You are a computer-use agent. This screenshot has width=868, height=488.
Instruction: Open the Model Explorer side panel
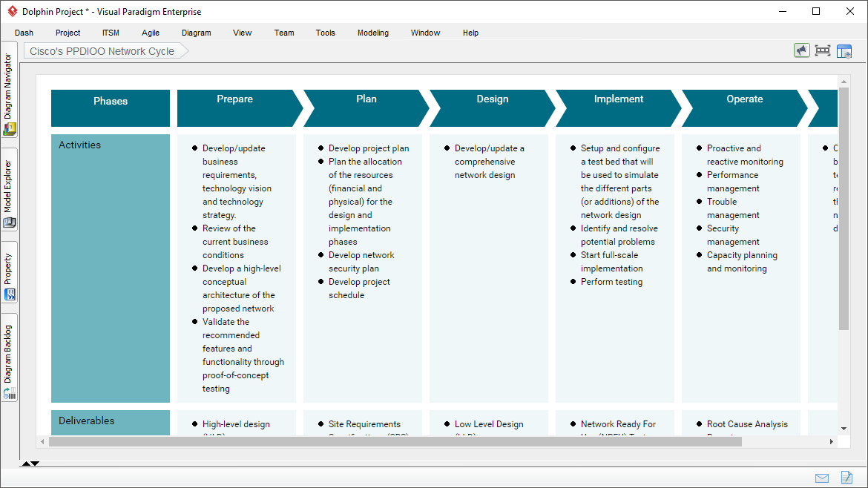[10, 189]
